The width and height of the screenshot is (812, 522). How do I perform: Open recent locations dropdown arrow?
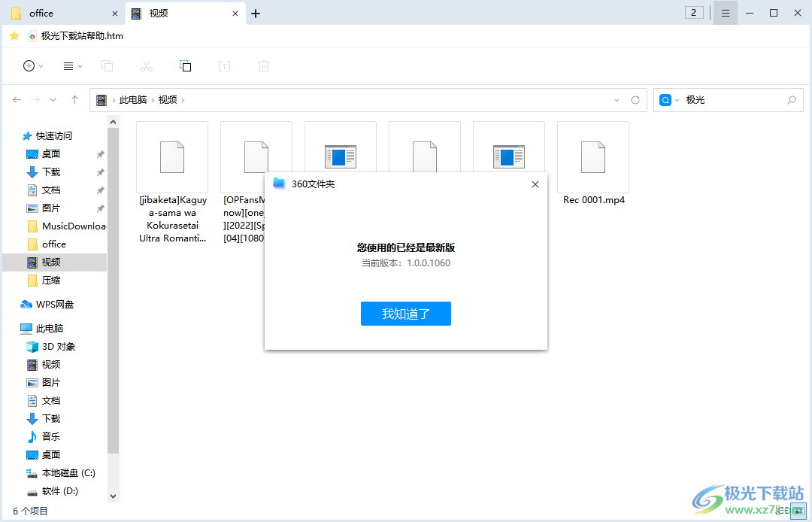coord(53,100)
